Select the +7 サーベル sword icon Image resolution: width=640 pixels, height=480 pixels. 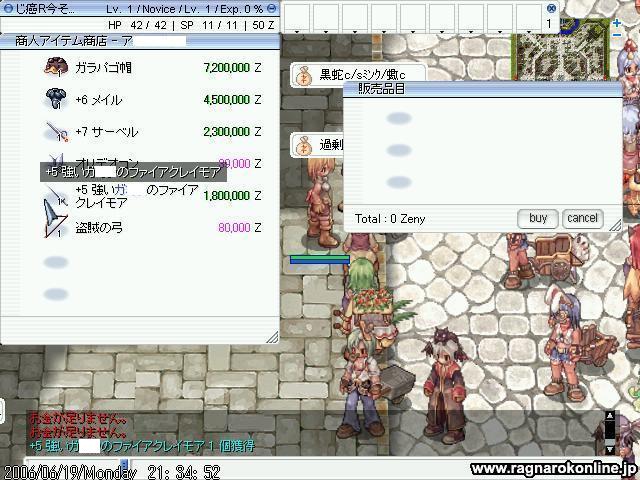point(57,132)
